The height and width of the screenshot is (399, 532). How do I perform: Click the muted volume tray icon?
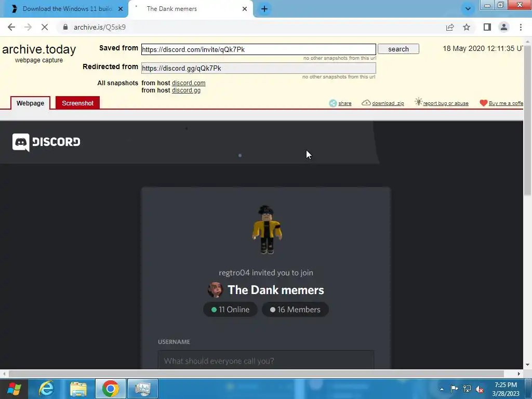point(480,389)
